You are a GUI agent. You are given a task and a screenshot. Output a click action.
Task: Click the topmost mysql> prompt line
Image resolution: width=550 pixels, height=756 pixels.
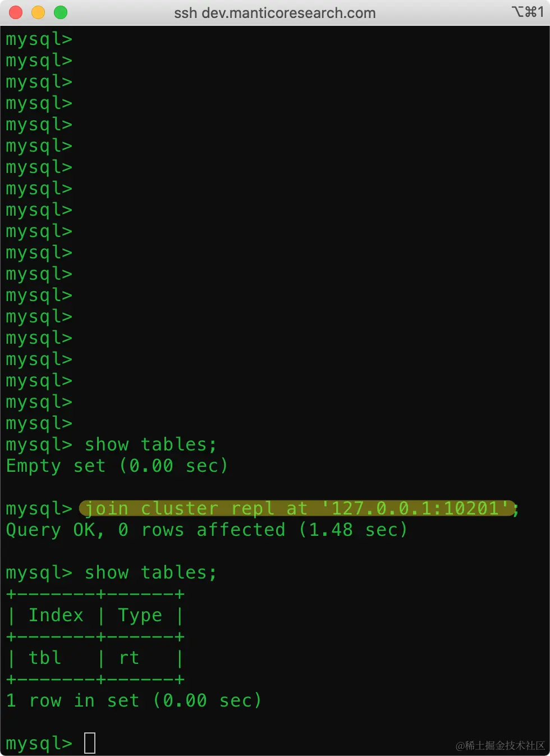click(x=39, y=39)
